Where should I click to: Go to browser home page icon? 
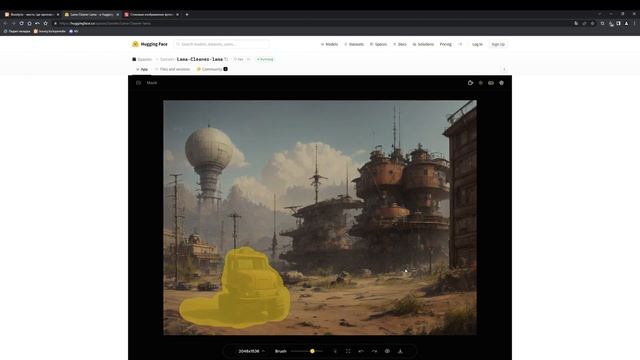coord(29,23)
